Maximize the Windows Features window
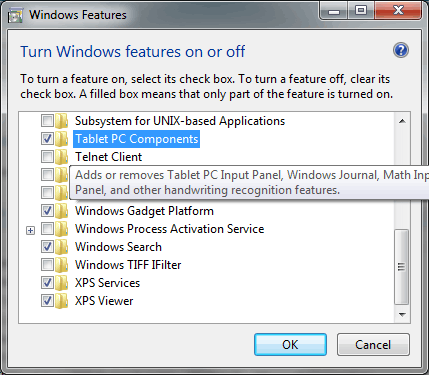The height and width of the screenshot is (375, 429). (361, 11)
